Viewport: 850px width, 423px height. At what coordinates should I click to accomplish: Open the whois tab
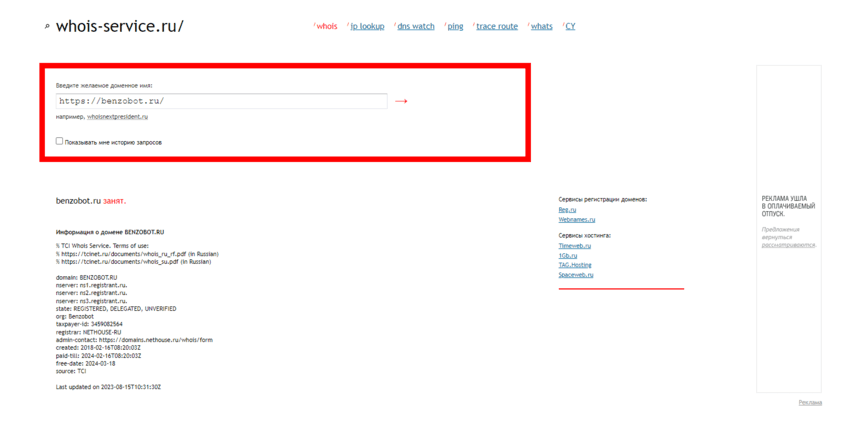(x=327, y=26)
